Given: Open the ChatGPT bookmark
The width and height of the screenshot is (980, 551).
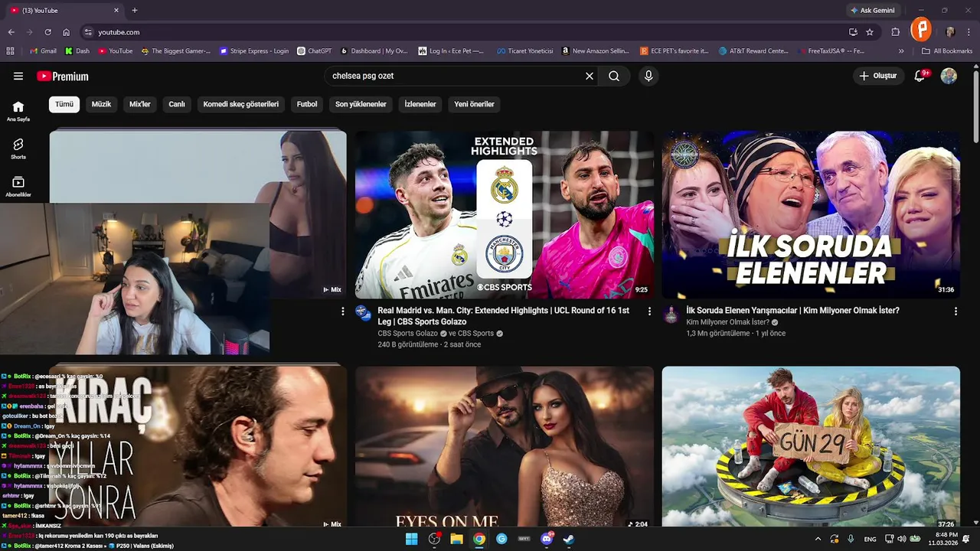Looking at the screenshot, I should pos(315,51).
